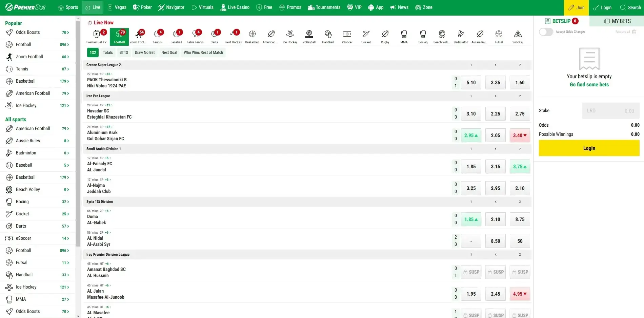This screenshot has height=318, width=644.
Task: Select the Snooker sport icon
Action: coord(518,36)
